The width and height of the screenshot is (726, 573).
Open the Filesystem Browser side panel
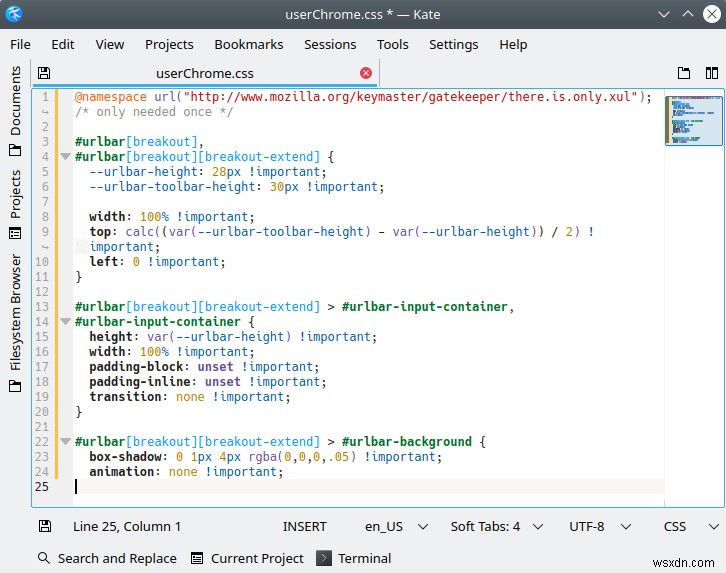[x=15, y=323]
